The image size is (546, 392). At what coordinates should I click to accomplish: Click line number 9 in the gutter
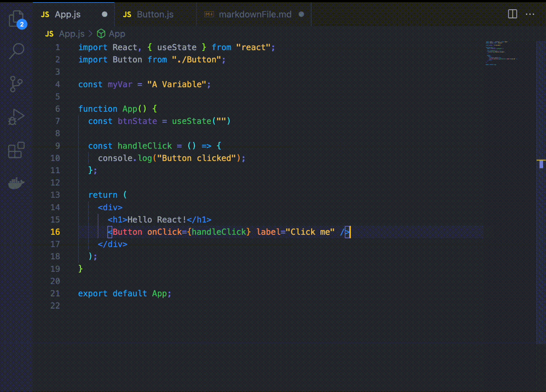click(57, 146)
